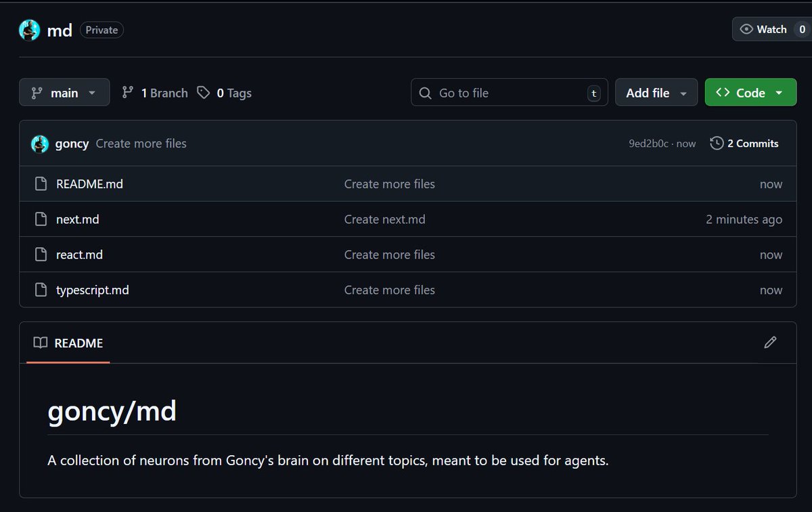Open the Create next.md commit message
This screenshot has width=812, height=512.
click(384, 219)
